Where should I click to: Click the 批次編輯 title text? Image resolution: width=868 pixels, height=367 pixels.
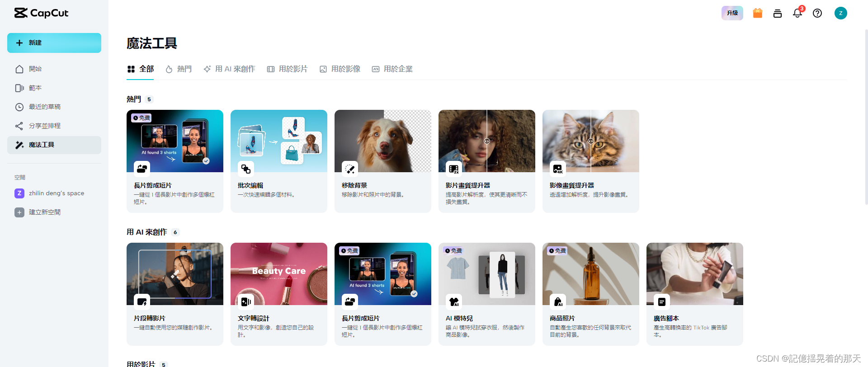tap(250, 186)
